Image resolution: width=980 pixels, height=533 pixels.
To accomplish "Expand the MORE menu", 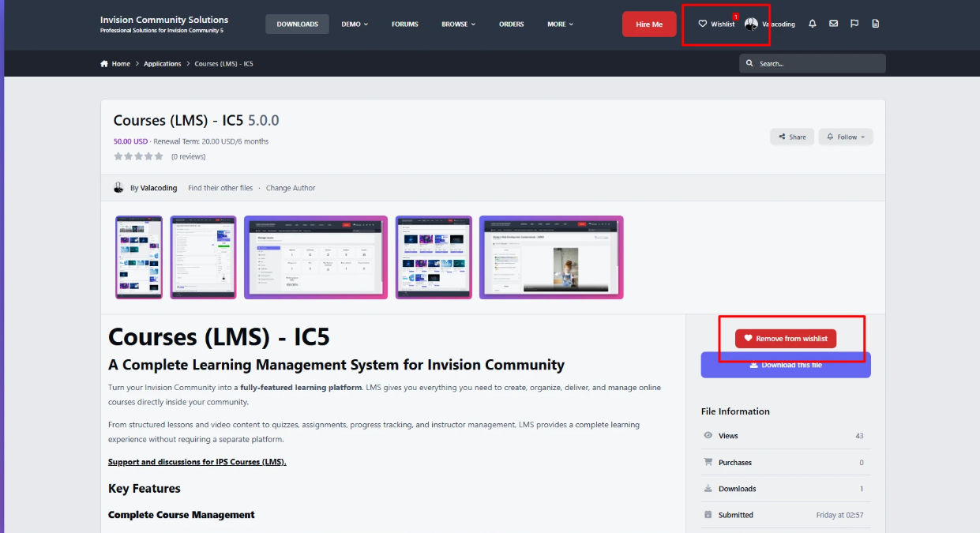I will tap(561, 24).
